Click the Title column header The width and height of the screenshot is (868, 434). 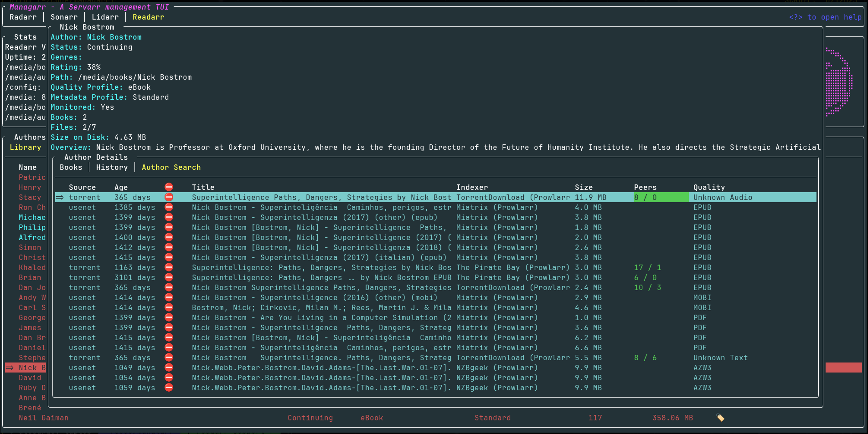pos(203,187)
